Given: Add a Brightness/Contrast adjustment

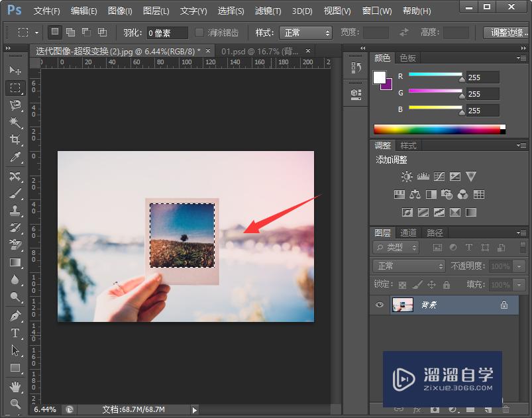Looking at the screenshot, I should point(407,177).
